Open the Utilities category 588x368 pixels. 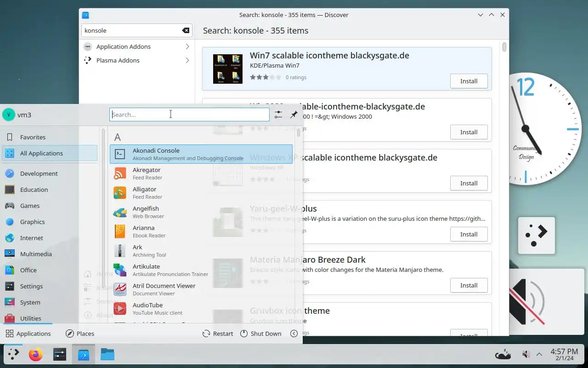click(x=50, y=318)
